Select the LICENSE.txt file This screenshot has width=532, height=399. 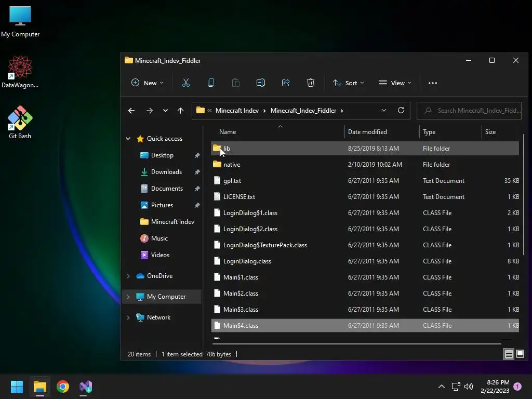[x=365, y=197]
